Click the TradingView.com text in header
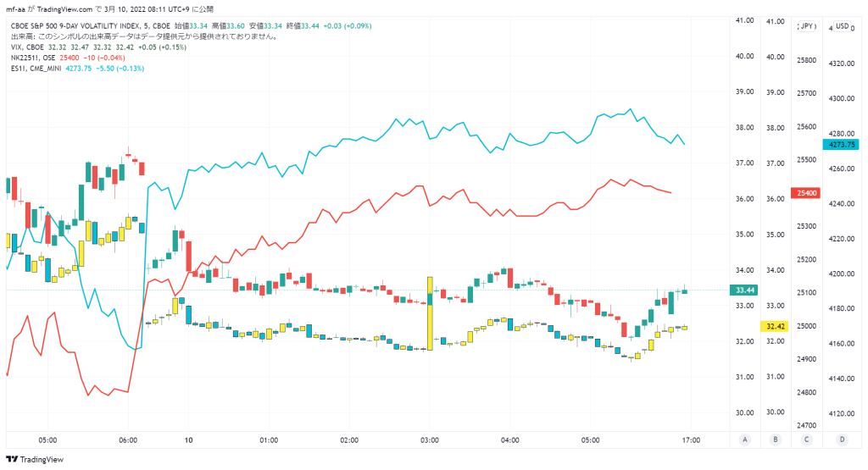The width and height of the screenshot is (868, 470). (x=64, y=9)
